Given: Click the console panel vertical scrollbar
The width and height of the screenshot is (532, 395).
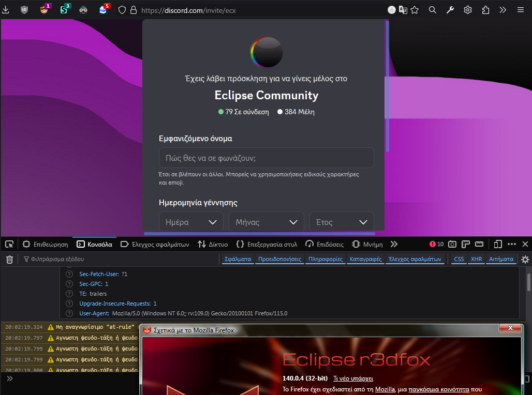Looking at the screenshot, I should [x=528, y=282].
